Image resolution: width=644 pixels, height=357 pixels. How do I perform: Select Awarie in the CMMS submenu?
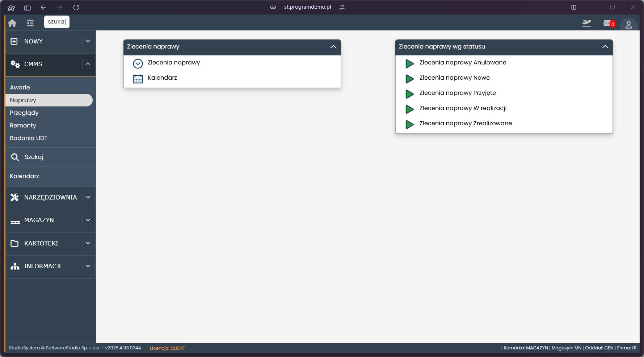click(x=20, y=87)
